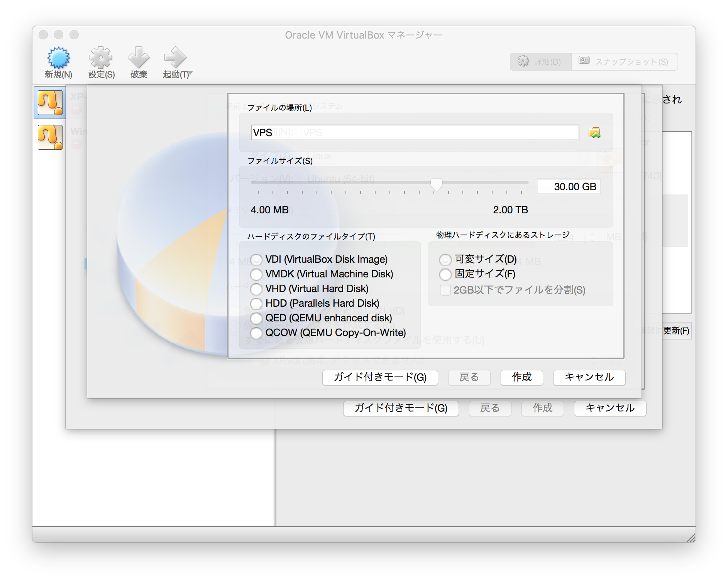The width and height of the screenshot is (728, 581).
Task: Select the Windows VM icon in sidebar
Action: (49, 137)
